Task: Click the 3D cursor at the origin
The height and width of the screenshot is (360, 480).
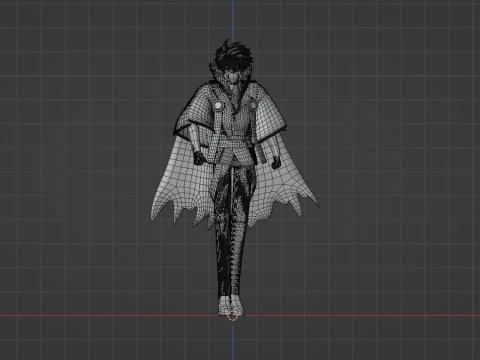Action: click(x=233, y=315)
